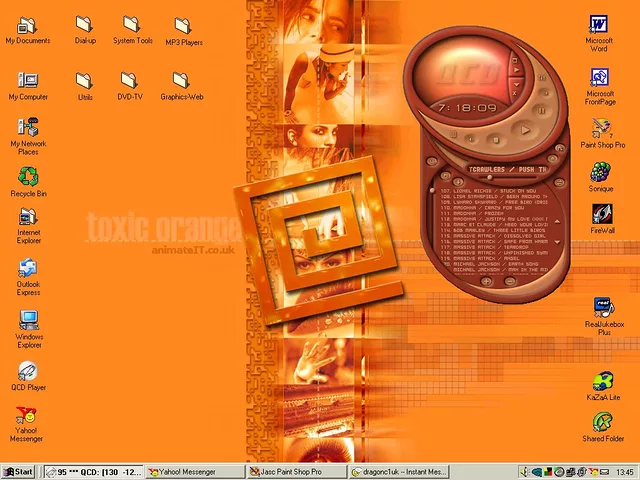Open the DVD-TV folder
The width and height of the screenshot is (640, 480).
click(x=130, y=86)
